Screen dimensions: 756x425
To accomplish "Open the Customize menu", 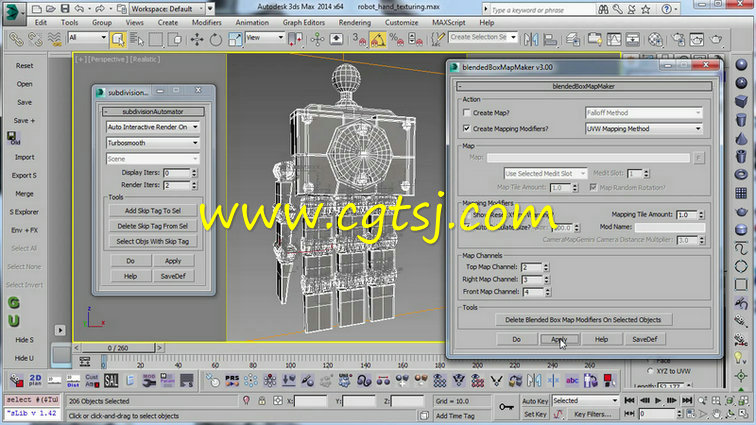I will [401, 23].
